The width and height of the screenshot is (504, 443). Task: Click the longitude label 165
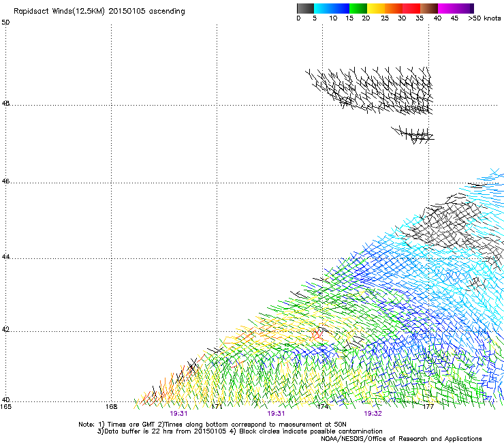5,407
